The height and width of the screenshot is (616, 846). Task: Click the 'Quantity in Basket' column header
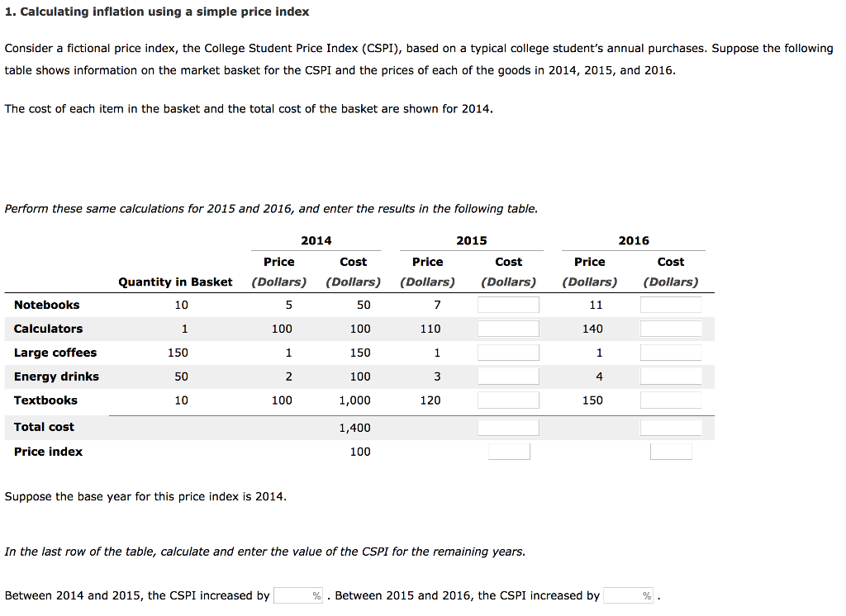pyautogui.click(x=175, y=282)
